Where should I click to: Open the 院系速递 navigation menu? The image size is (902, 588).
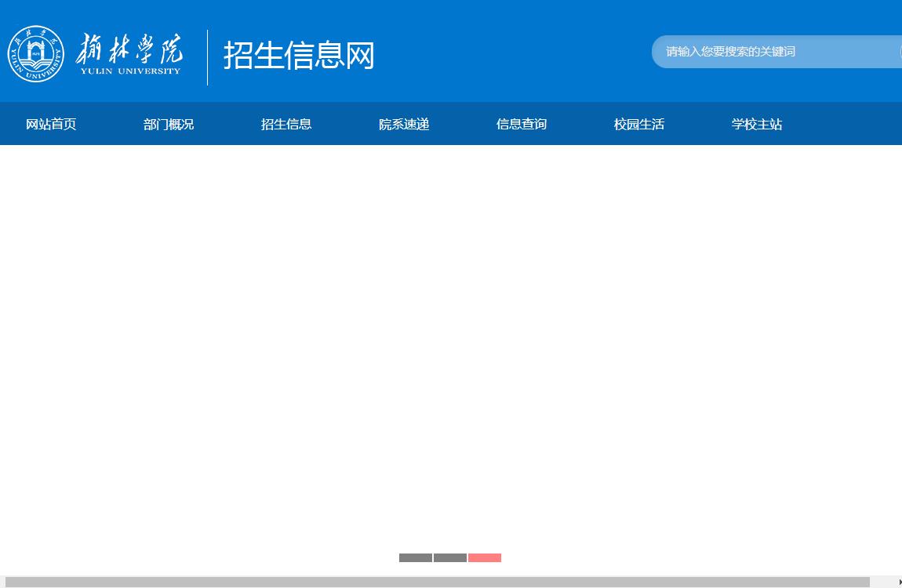coord(404,124)
